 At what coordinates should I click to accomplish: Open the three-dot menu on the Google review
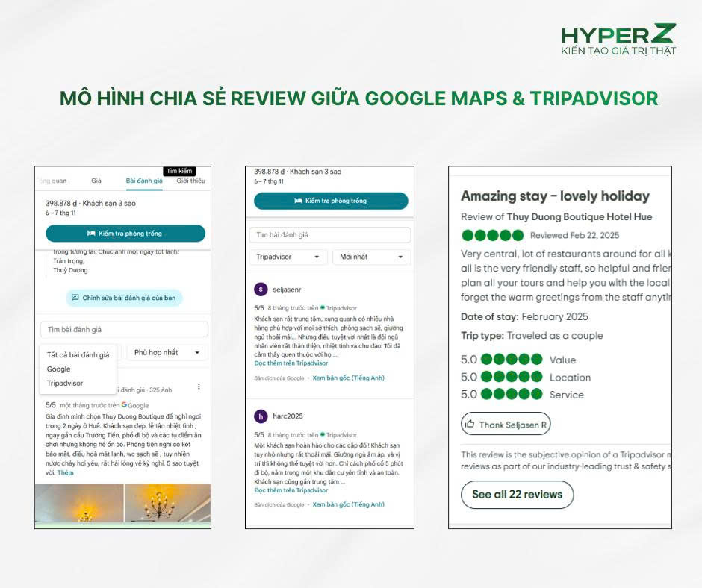199,387
